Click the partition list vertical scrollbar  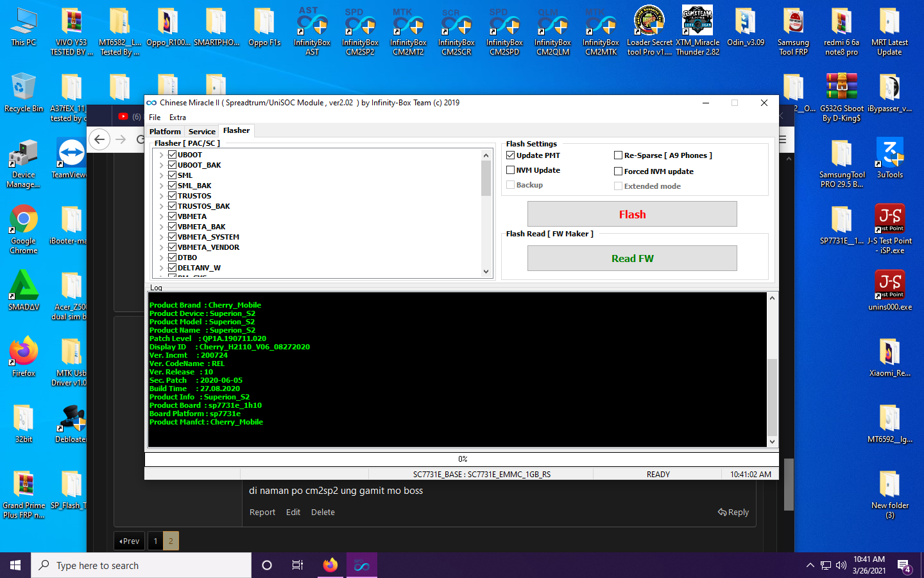pos(486,213)
